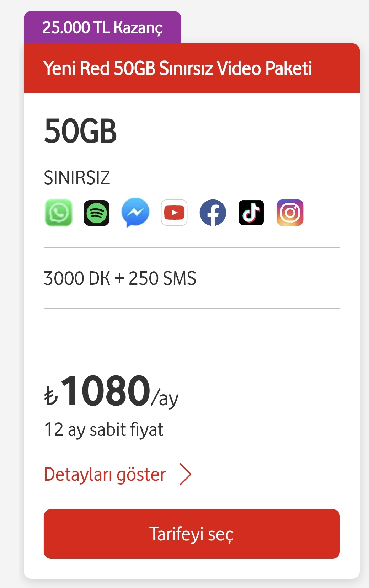The height and width of the screenshot is (588, 369).
Task: Open the "Detayları göster" link
Action: tap(105, 474)
